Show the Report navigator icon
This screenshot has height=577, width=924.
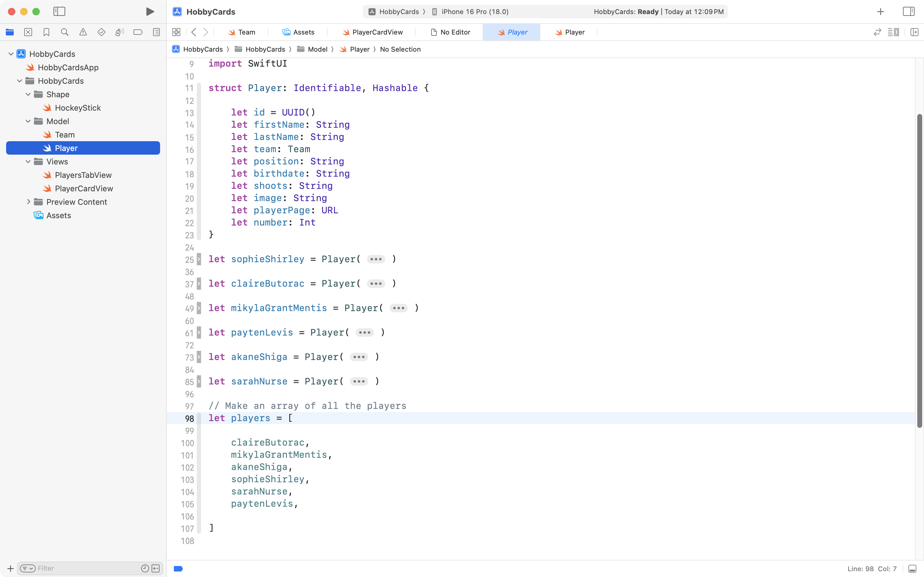[x=156, y=32]
